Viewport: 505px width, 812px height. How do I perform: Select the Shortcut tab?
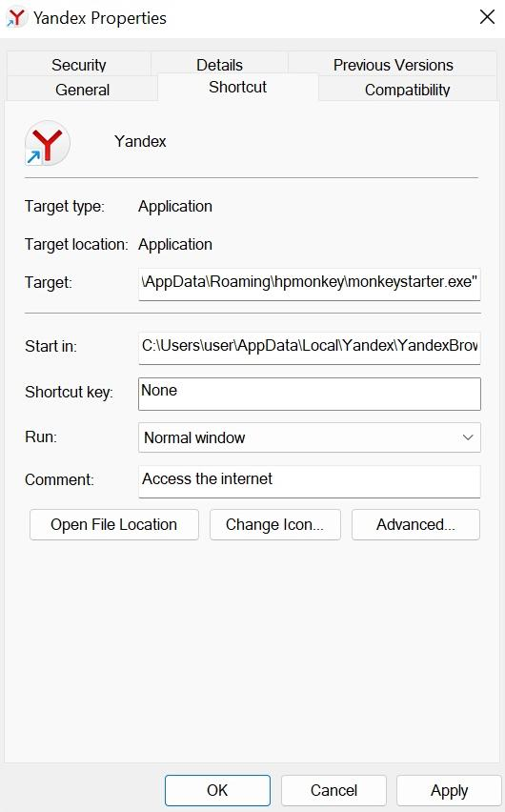pyautogui.click(x=238, y=87)
